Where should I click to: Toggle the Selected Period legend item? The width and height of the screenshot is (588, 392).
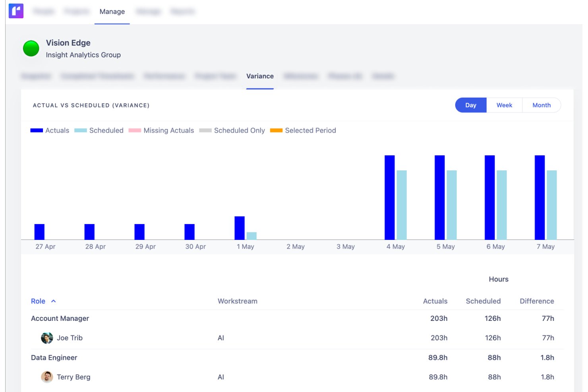point(303,130)
